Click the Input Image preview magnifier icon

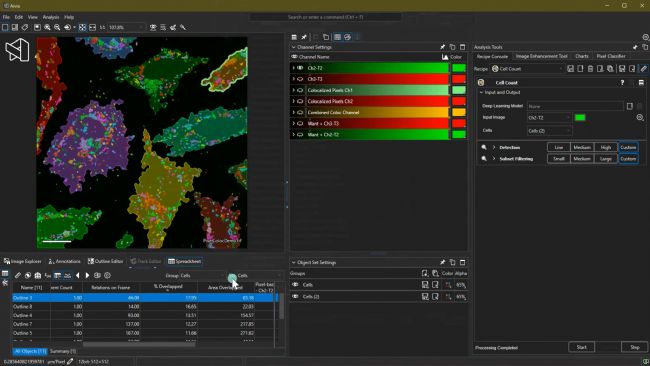(640, 118)
